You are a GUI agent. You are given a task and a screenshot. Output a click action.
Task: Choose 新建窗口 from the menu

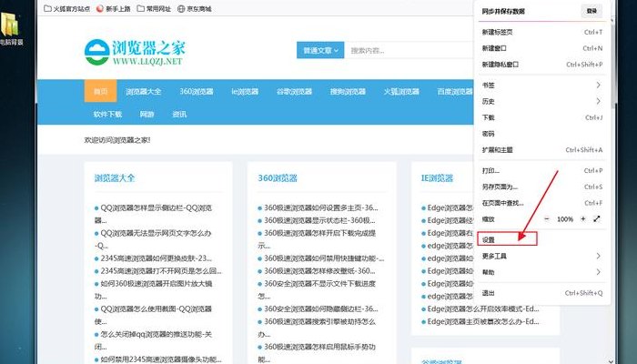coord(542,48)
